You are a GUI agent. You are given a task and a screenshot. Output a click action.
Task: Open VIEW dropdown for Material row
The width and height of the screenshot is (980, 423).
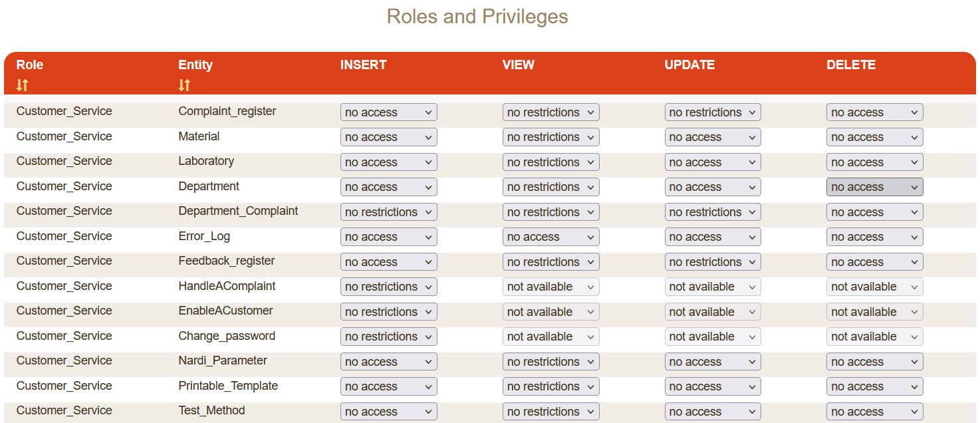[x=551, y=137]
